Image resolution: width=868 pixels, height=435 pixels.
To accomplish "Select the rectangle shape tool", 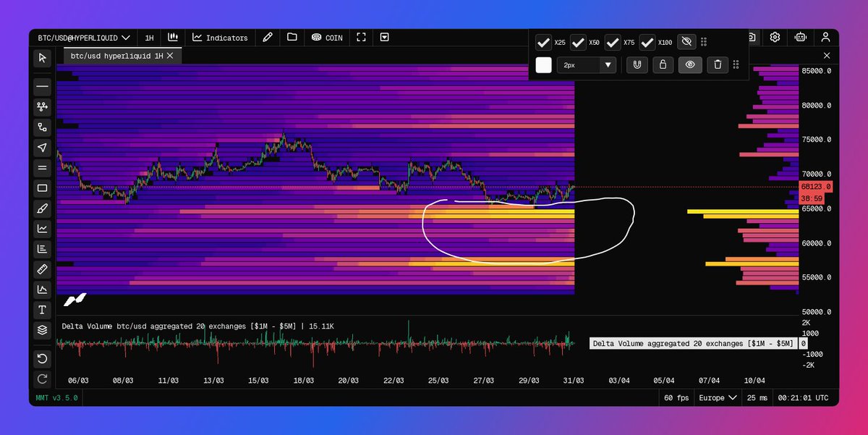I will point(42,188).
